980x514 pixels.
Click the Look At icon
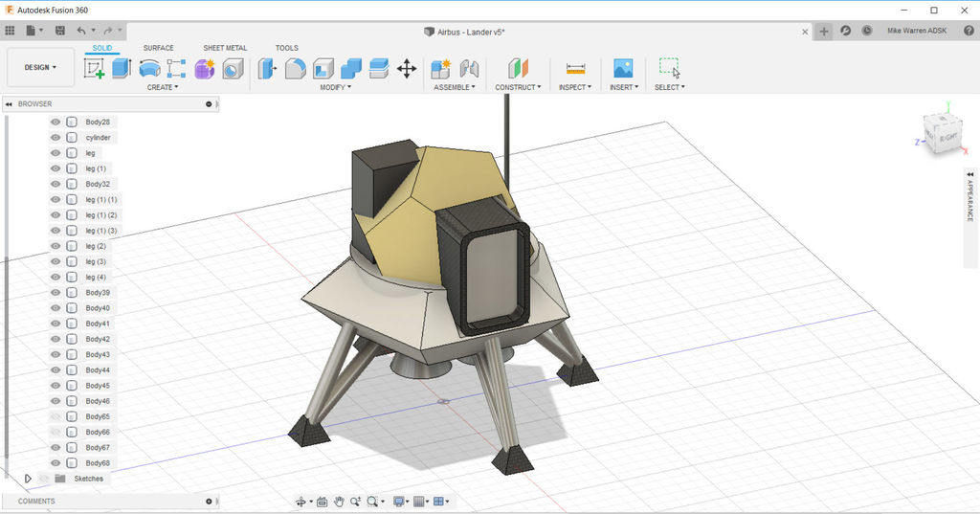coord(322,502)
